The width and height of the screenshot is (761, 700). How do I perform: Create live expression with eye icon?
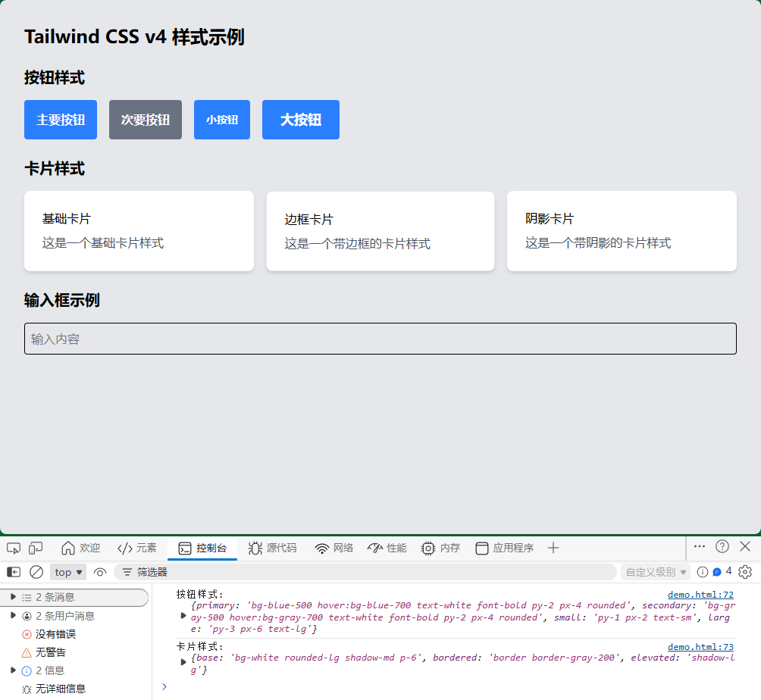click(100, 572)
